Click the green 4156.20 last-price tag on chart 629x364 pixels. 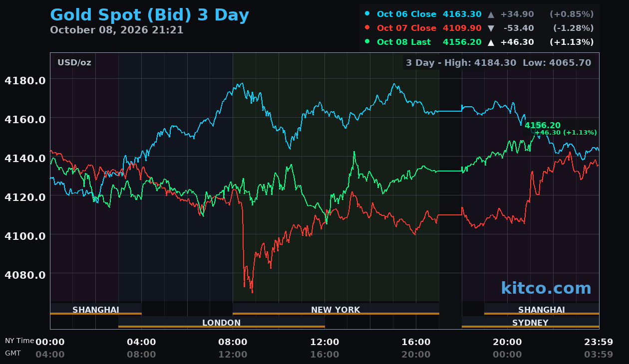[x=542, y=125]
